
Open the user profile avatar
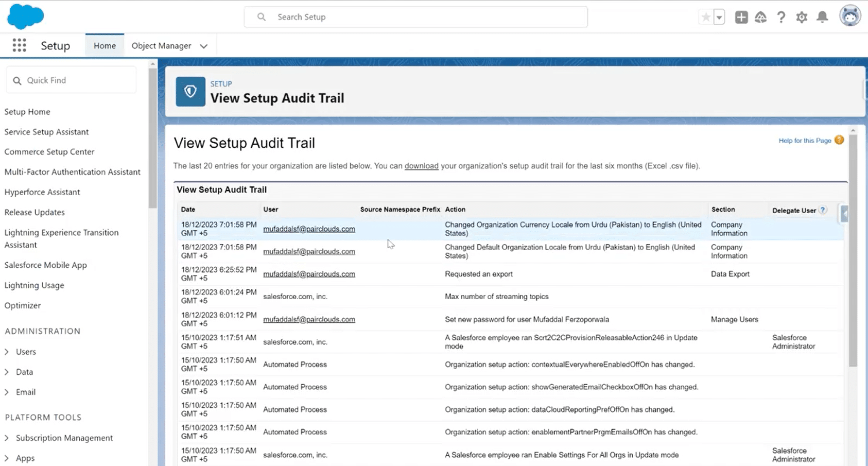tap(850, 16)
